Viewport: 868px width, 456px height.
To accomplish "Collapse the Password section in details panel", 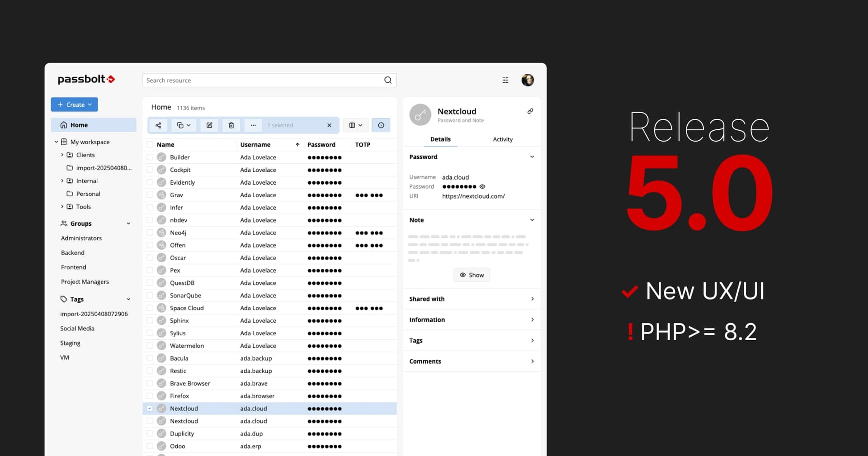I will coord(532,157).
